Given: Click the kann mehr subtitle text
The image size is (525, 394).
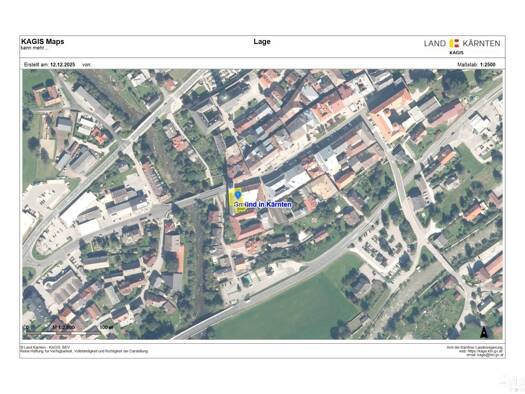Looking at the screenshot, I should point(34,48).
